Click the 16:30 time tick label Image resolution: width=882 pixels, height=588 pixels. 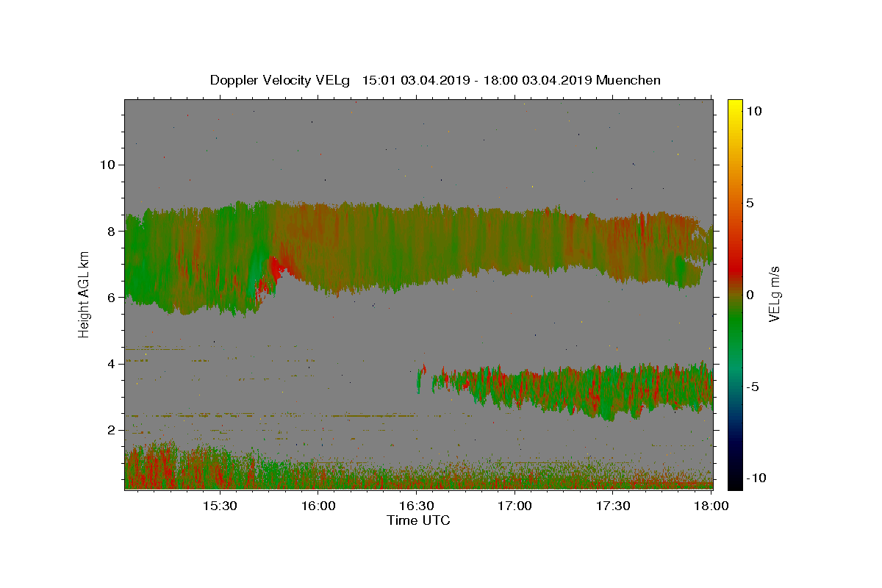tap(416, 506)
